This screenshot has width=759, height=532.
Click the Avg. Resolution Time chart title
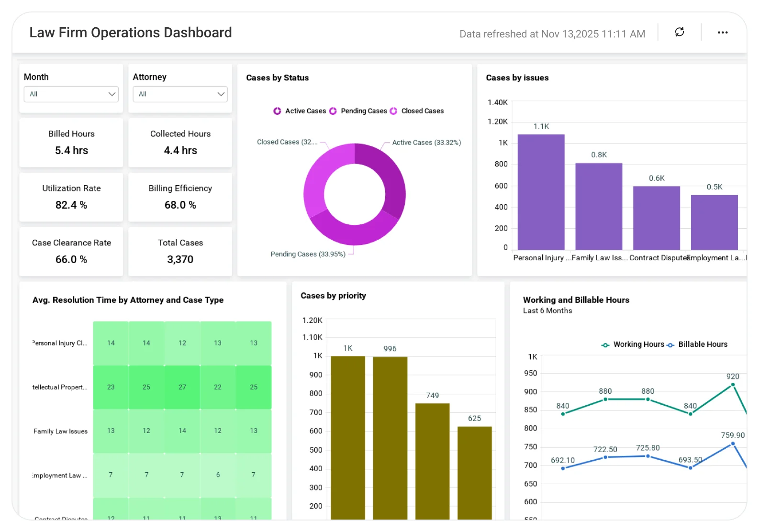[x=128, y=300]
